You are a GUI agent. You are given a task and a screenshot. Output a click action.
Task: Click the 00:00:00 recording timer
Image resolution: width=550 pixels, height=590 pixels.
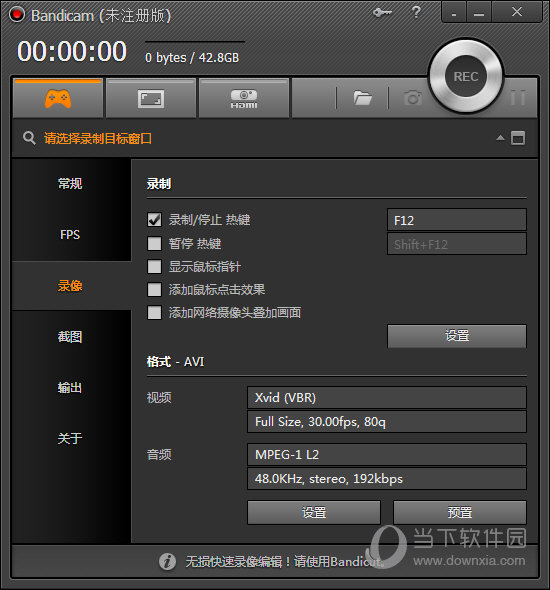[x=72, y=51]
